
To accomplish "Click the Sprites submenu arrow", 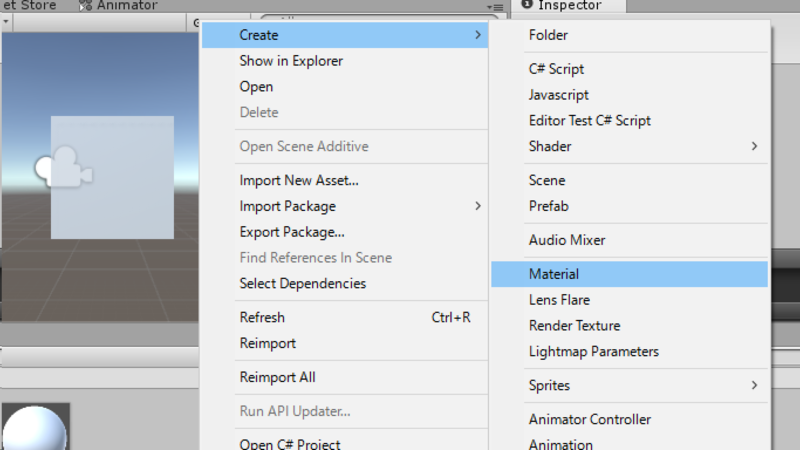I will click(754, 385).
